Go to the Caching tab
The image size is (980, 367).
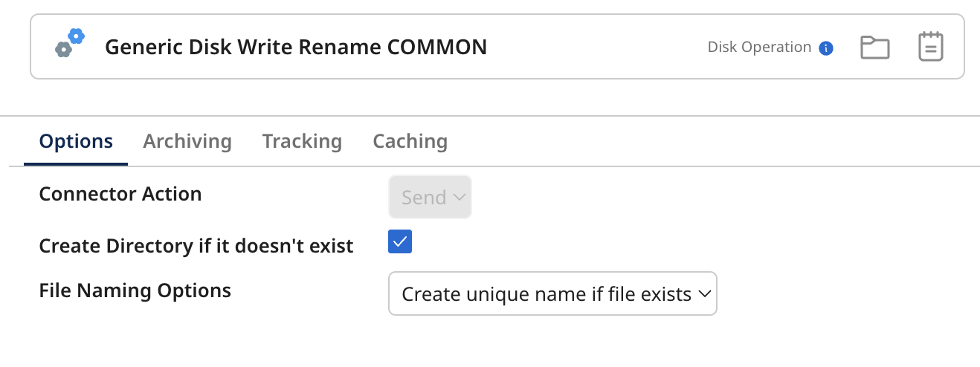click(x=410, y=141)
